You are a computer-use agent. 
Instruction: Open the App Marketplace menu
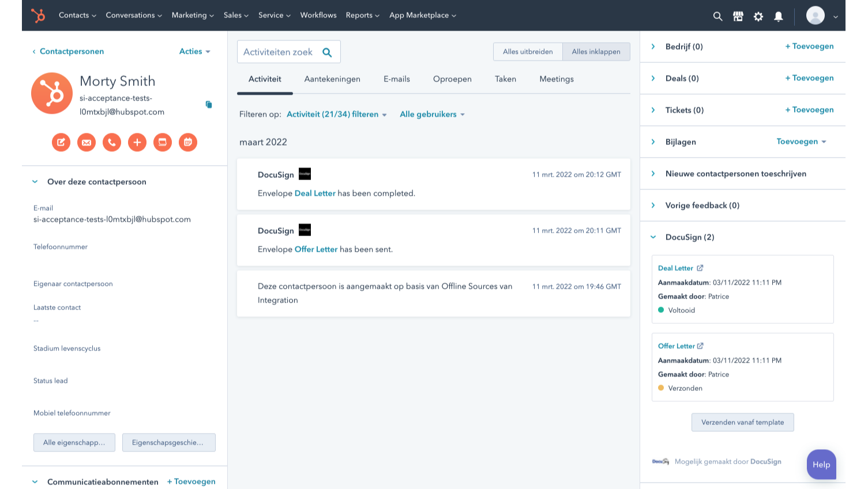pos(423,16)
